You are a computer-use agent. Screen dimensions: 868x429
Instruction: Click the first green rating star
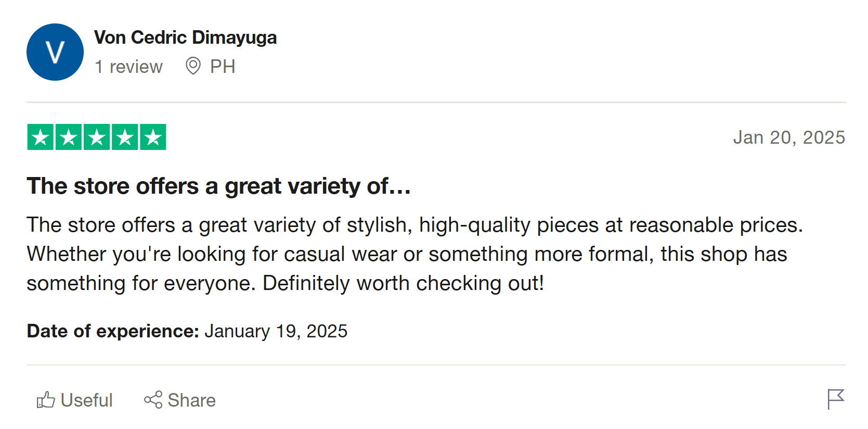click(41, 137)
